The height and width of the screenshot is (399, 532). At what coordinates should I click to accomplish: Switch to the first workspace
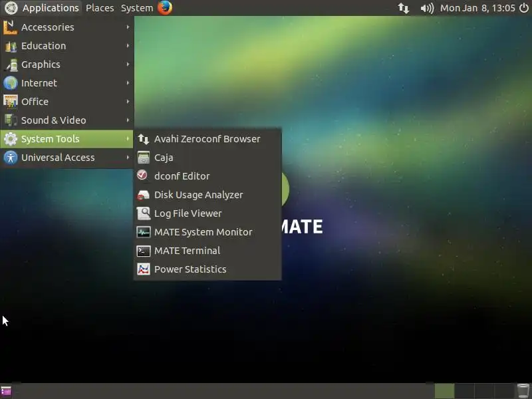444,391
